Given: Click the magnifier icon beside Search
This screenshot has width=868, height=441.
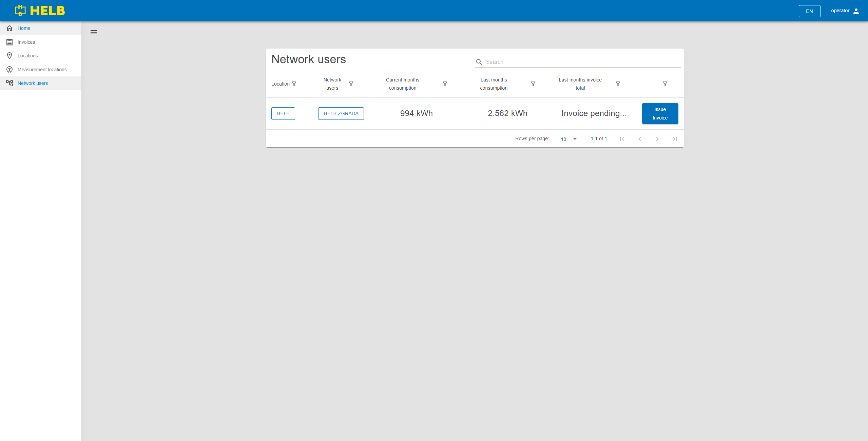Looking at the screenshot, I should (479, 62).
